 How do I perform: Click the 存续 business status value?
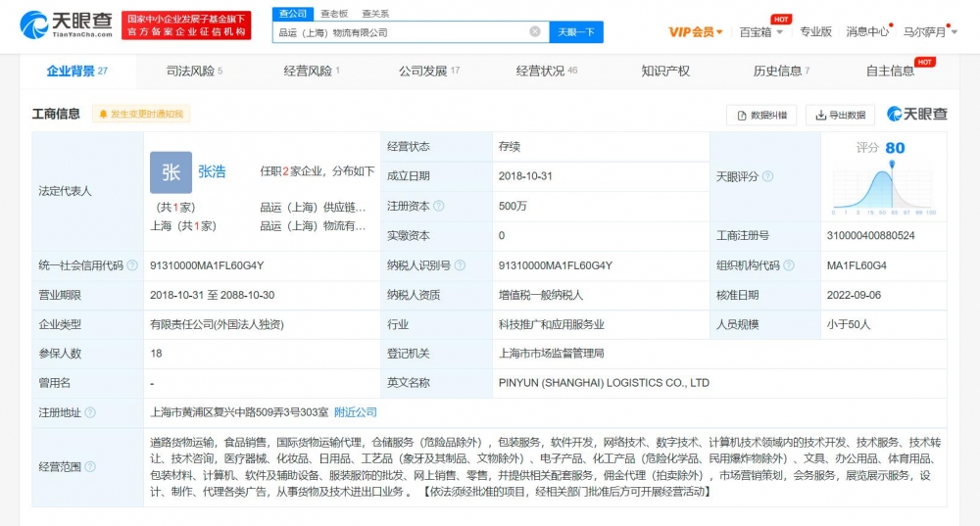pyautogui.click(x=510, y=147)
